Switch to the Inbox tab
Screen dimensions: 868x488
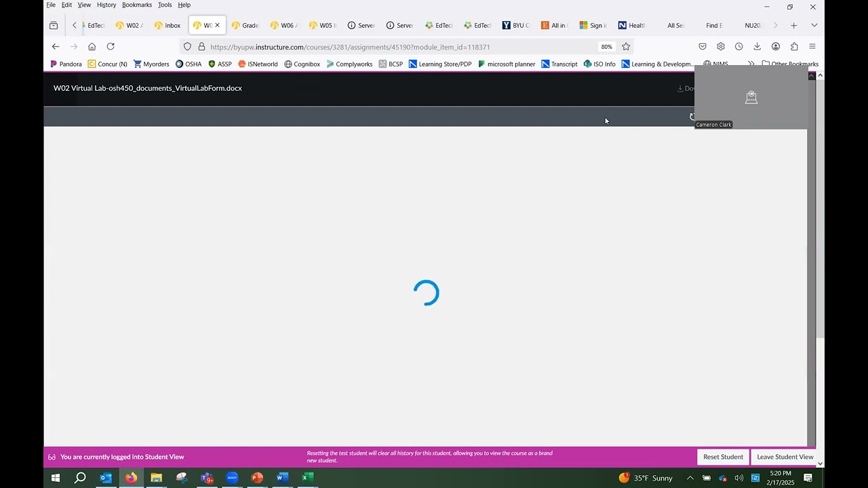(x=167, y=26)
